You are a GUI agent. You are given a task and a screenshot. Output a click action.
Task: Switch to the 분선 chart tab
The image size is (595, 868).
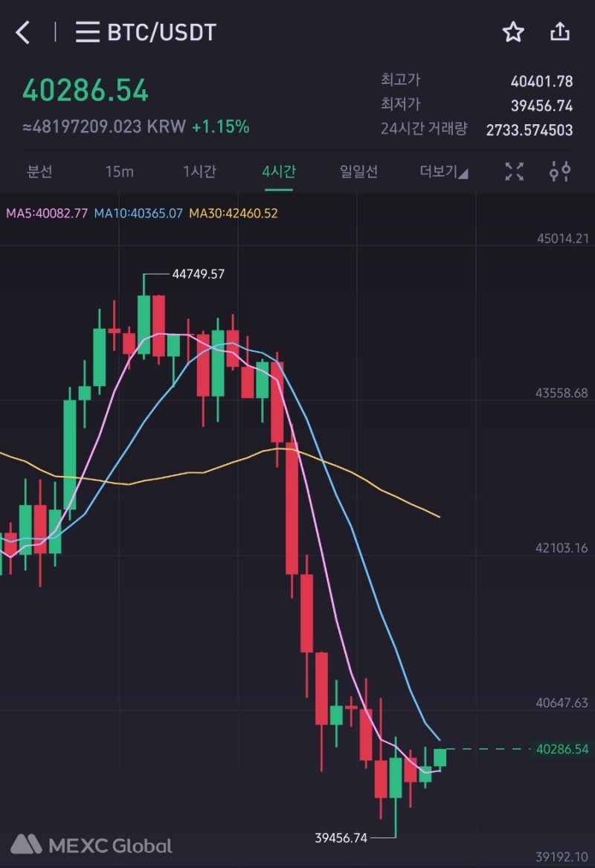click(40, 172)
